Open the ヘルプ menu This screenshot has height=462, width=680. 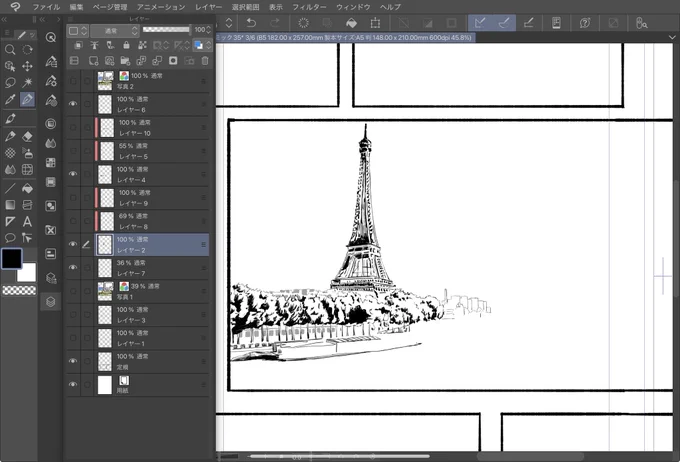coord(390,7)
